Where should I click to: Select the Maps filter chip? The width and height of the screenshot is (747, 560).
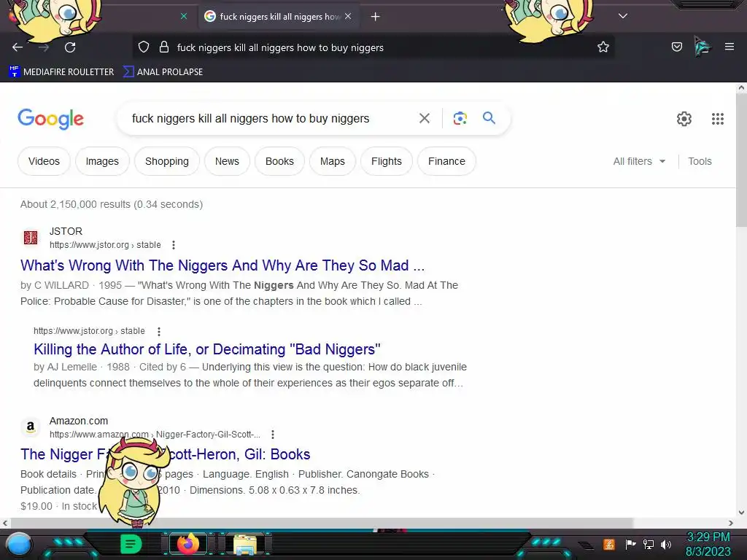[333, 161]
